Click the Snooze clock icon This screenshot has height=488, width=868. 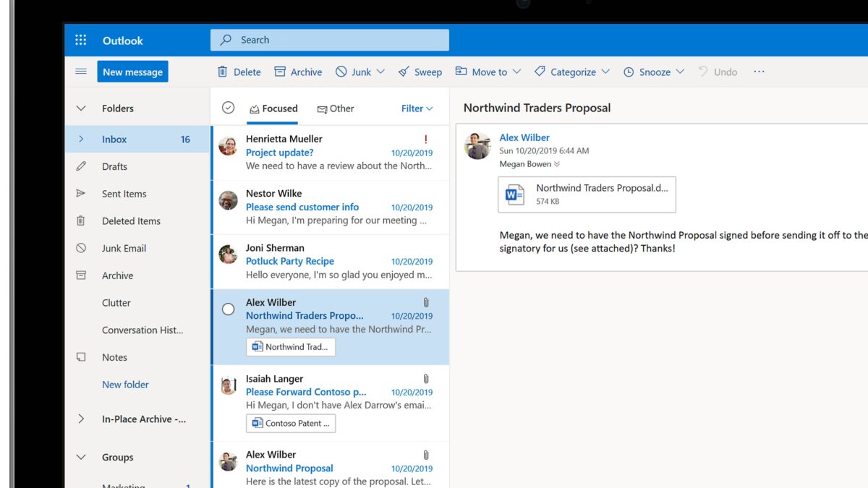pyautogui.click(x=629, y=72)
